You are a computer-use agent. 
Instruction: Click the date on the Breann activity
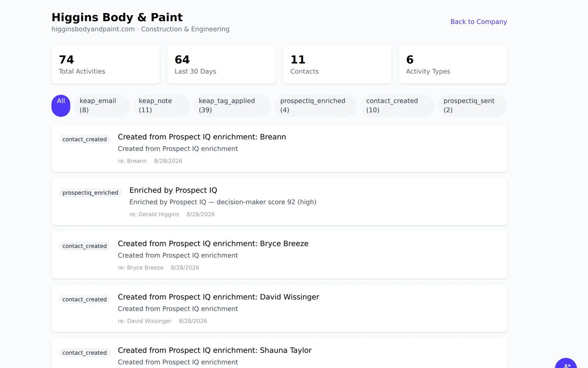pyautogui.click(x=168, y=161)
